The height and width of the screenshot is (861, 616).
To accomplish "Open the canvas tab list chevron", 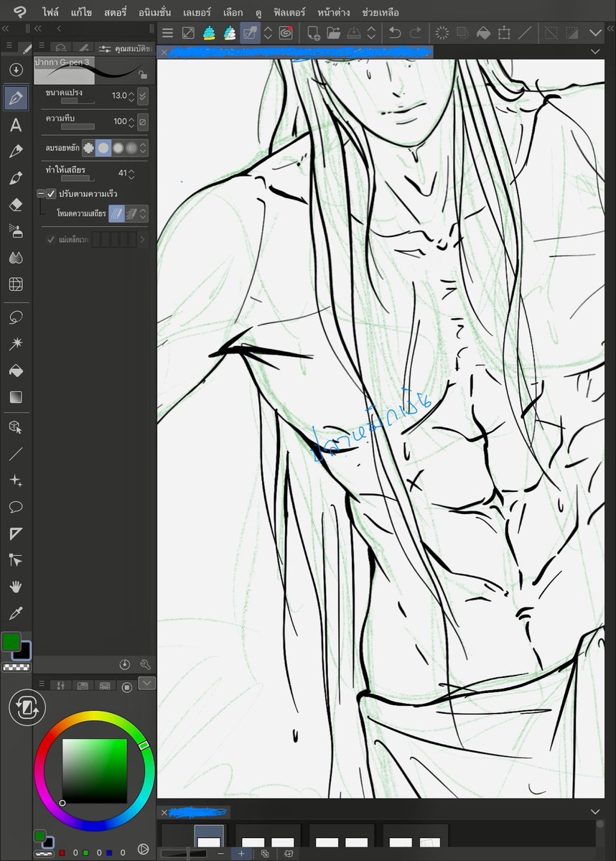I will [595, 52].
